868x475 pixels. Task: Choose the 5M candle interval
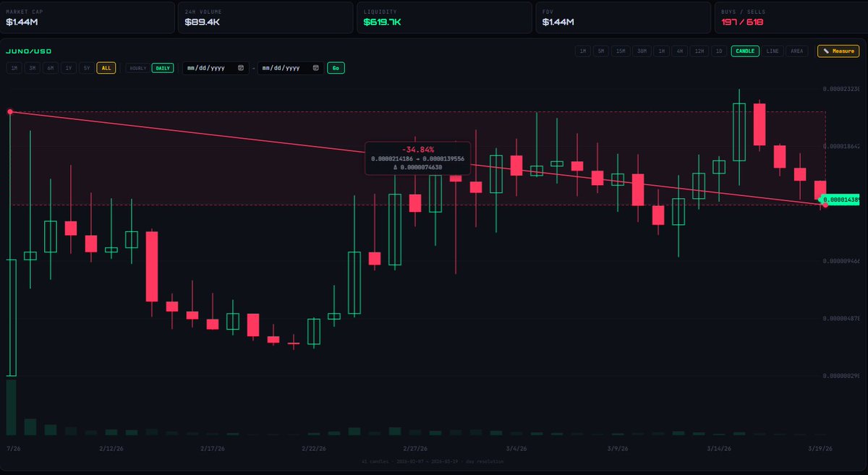pyautogui.click(x=600, y=51)
